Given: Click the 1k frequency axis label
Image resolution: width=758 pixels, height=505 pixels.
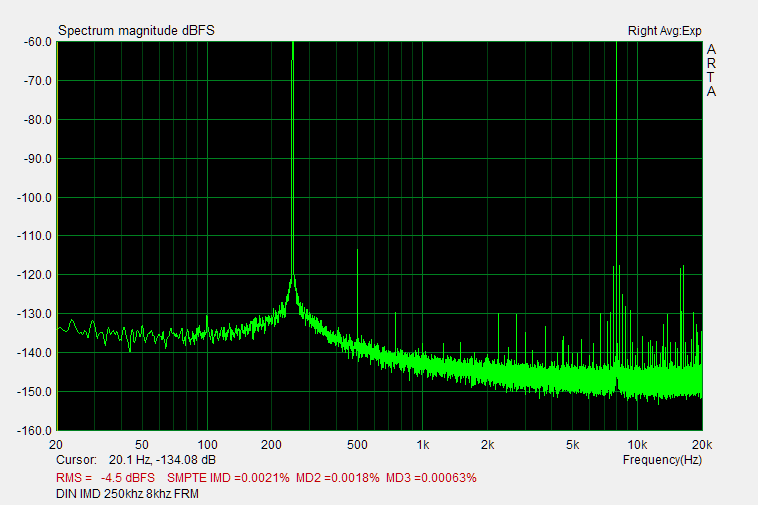Looking at the screenshot, I should 423,445.
